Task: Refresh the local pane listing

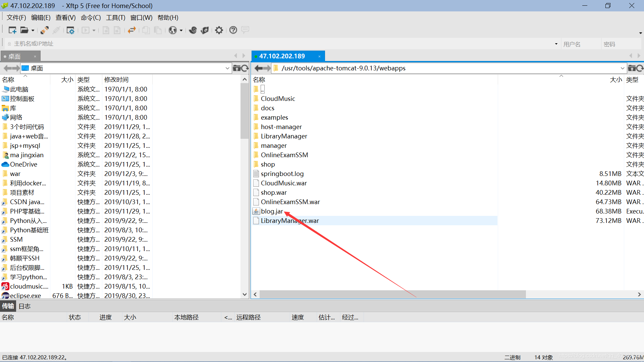Action: coord(245,68)
